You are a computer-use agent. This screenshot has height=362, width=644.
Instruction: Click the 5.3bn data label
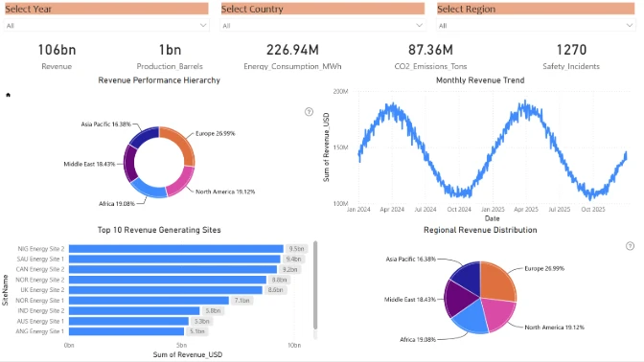click(x=201, y=321)
